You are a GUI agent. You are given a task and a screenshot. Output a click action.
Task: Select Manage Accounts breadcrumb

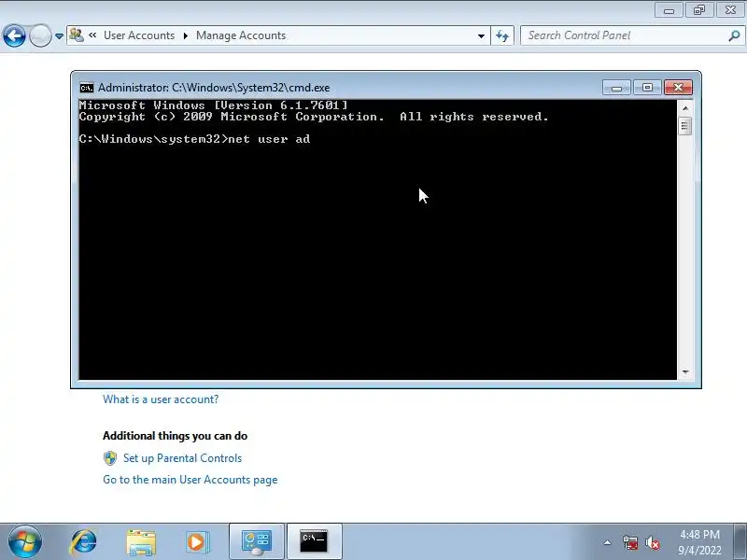coord(241,35)
